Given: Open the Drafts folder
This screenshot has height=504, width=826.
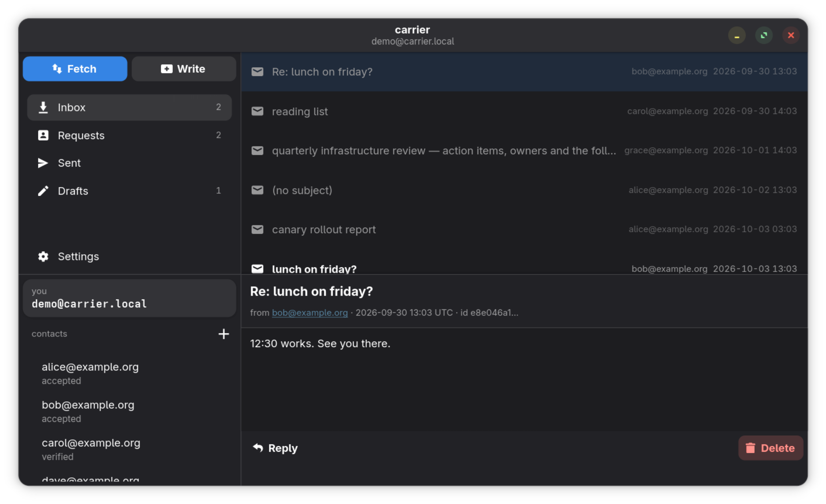Looking at the screenshot, I should click(129, 191).
